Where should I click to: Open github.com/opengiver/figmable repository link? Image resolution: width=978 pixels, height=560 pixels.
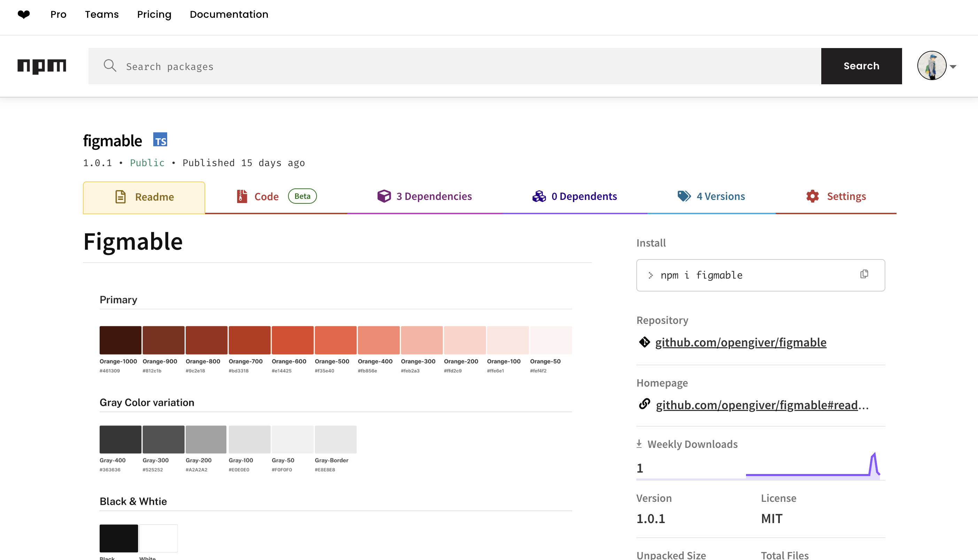pyautogui.click(x=740, y=342)
